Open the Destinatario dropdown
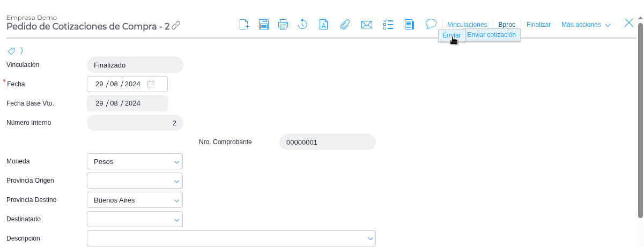 click(176, 220)
